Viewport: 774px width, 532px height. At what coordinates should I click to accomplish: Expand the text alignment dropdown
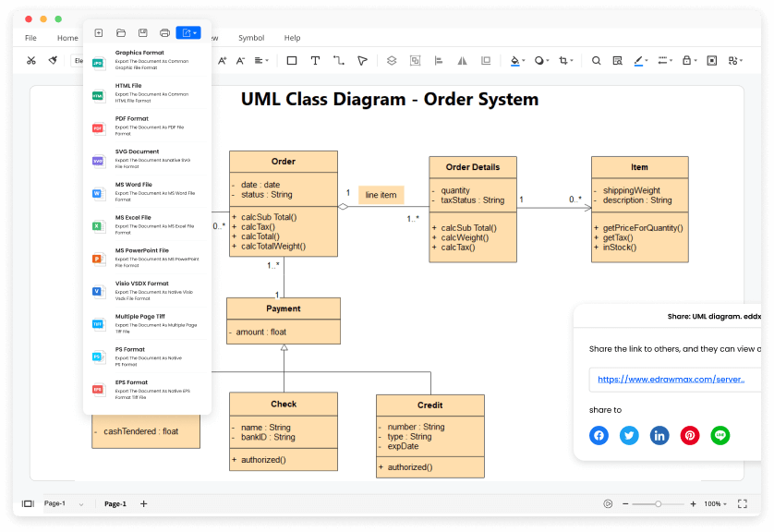261,61
